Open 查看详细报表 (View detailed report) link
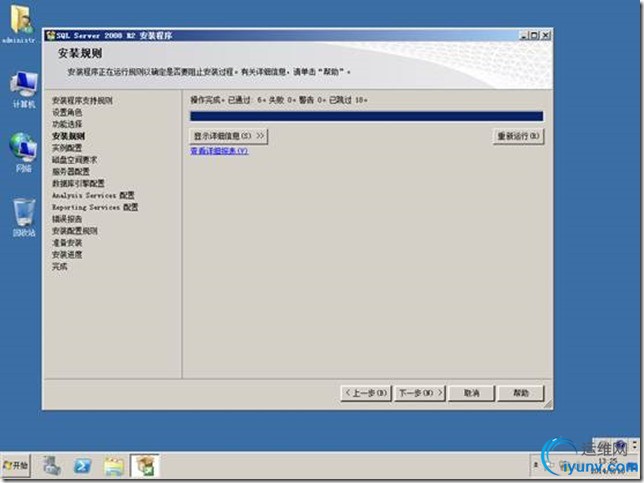 point(219,151)
